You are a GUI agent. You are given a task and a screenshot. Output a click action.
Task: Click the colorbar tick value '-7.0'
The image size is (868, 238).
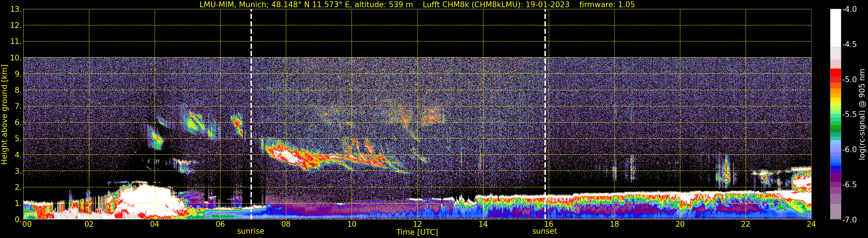point(849,220)
